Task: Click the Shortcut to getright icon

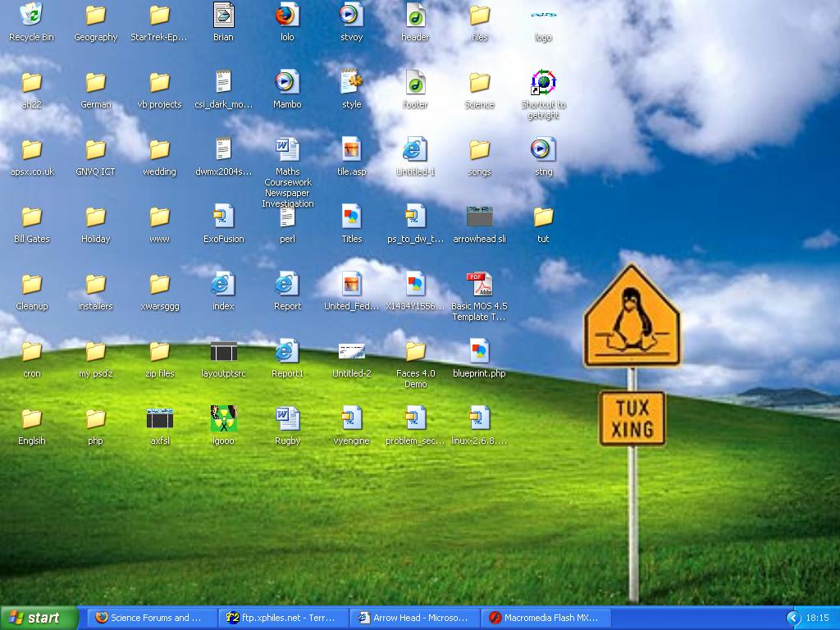Action: pyautogui.click(x=543, y=83)
